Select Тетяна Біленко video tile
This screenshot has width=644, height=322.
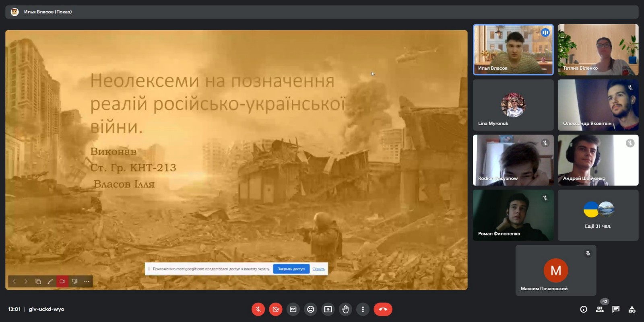pyautogui.click(x=598, y=50)
